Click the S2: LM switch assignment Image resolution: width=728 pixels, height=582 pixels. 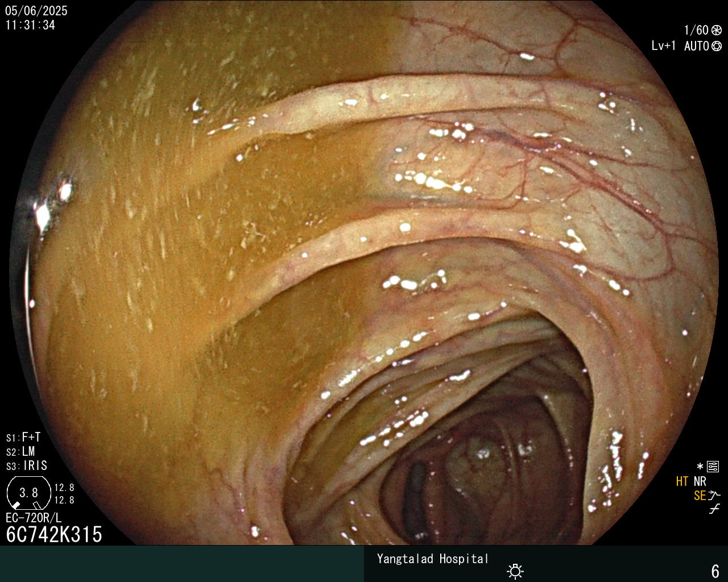[x=20, y=452]
